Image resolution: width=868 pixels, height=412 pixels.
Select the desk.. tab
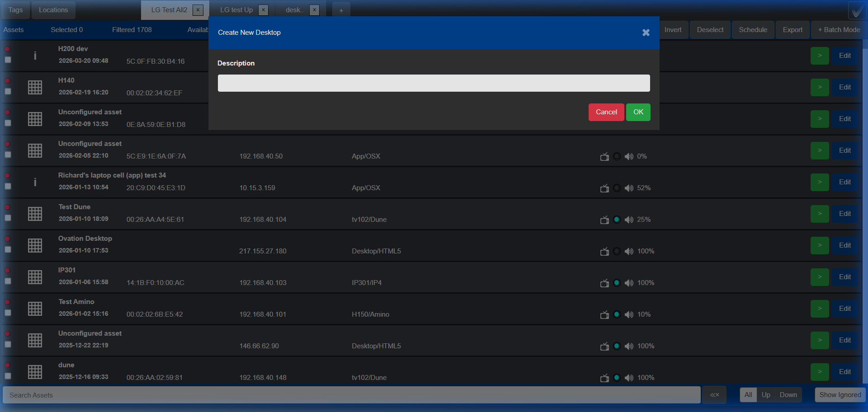tap(294, 10)
